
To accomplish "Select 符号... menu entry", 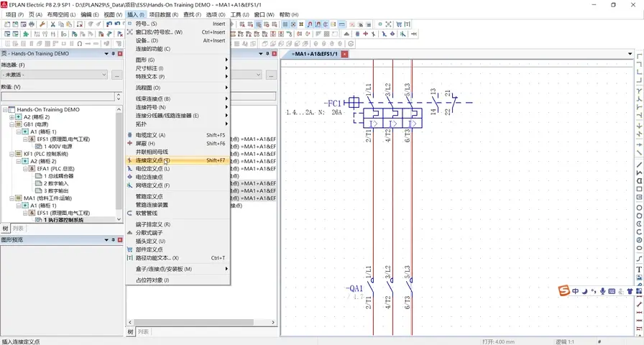I will pos(178,24).
